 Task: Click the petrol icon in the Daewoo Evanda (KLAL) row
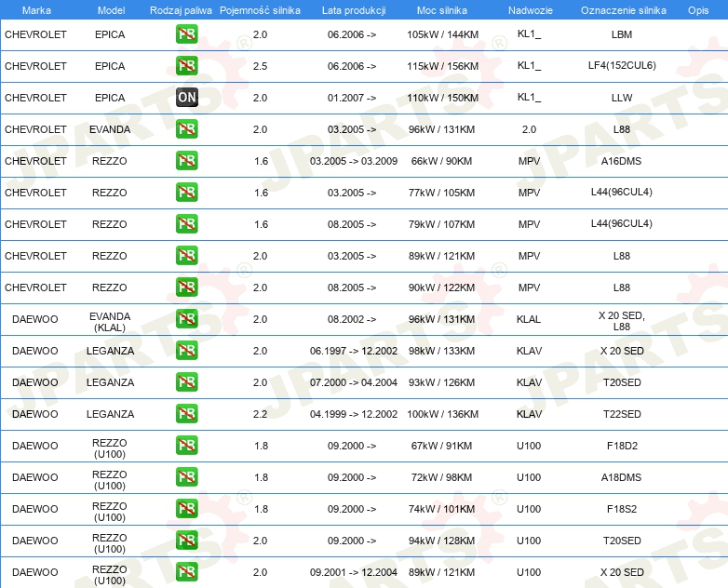pos(186,319)
